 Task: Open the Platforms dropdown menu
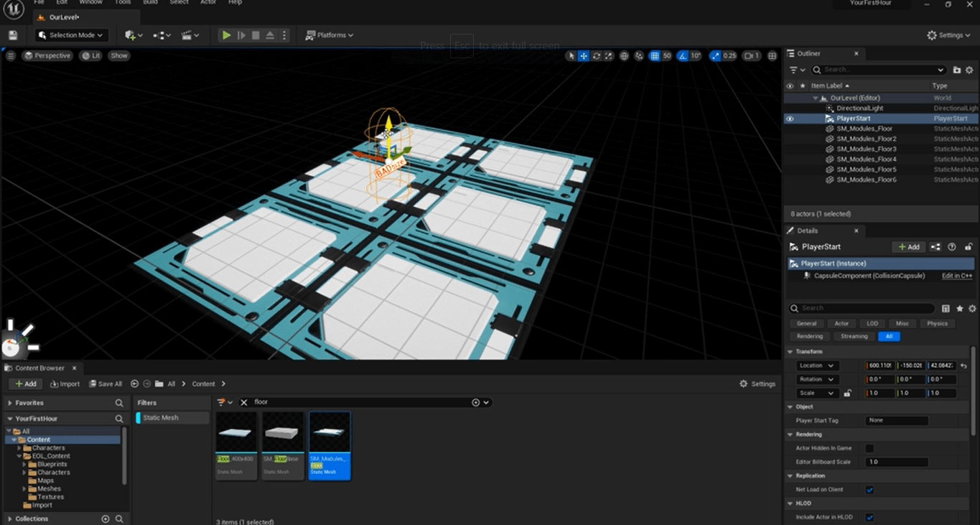pos(330,35)
